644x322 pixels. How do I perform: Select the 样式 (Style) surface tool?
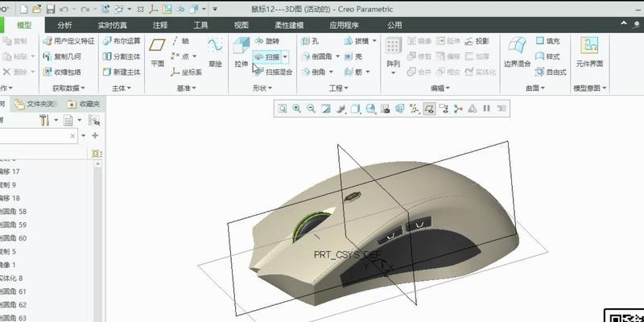click(x=548, y=56)
